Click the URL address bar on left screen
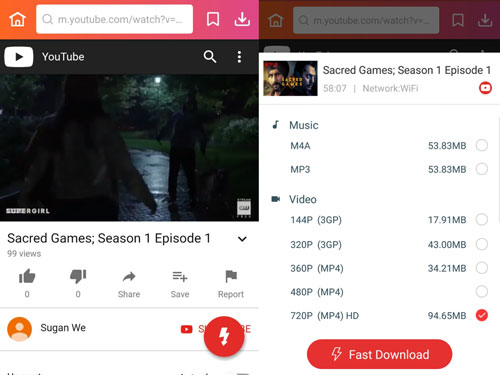Screen dimensions: 500x375 coord(114,19)
